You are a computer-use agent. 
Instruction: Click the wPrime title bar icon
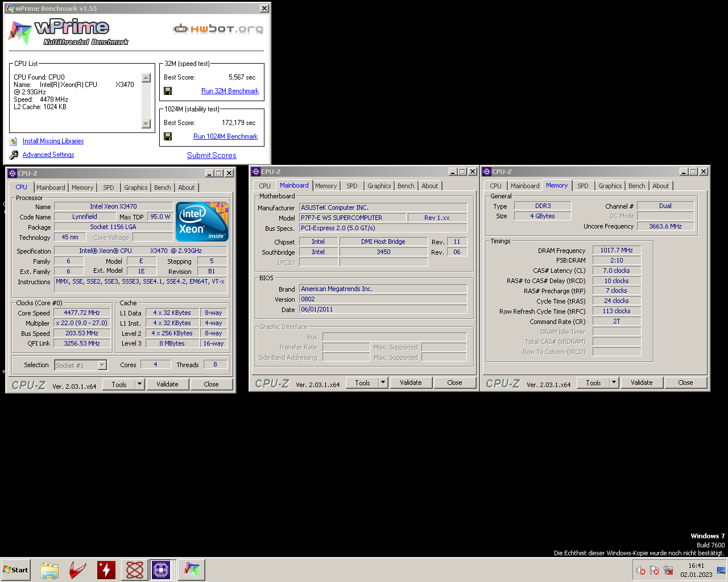10,9
